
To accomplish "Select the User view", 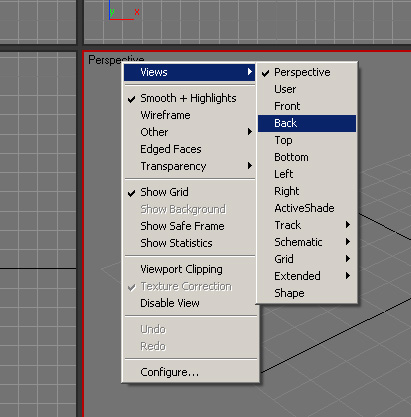I will coord(307,89).
